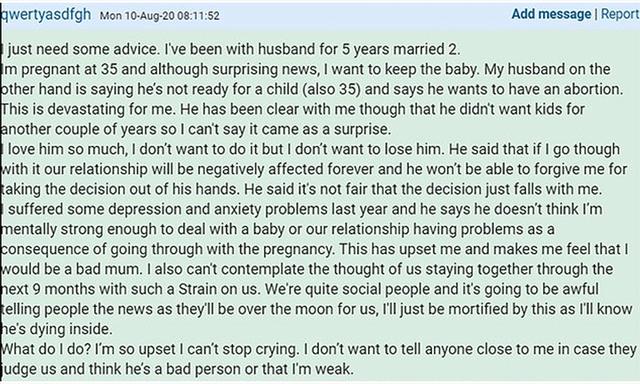
Task: Report this post
Action: pyautogui.click(x=620, y=14)
